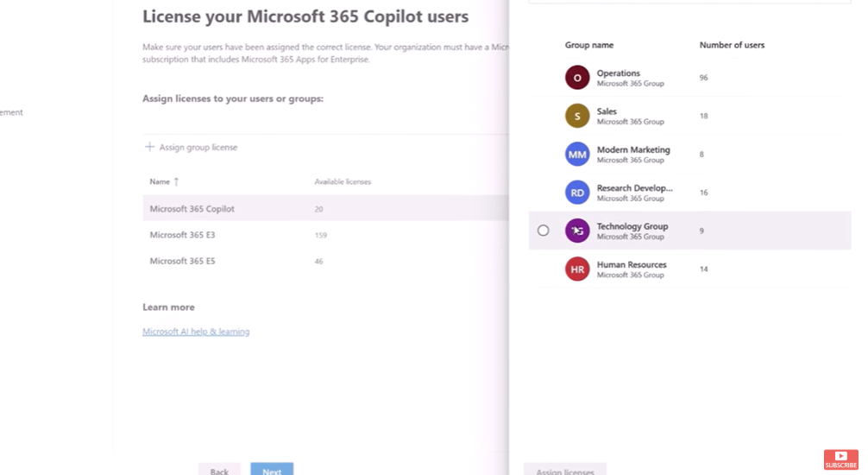Click the Human Resources group name
Screen dimensions: 868x475
tap(632, 264)
